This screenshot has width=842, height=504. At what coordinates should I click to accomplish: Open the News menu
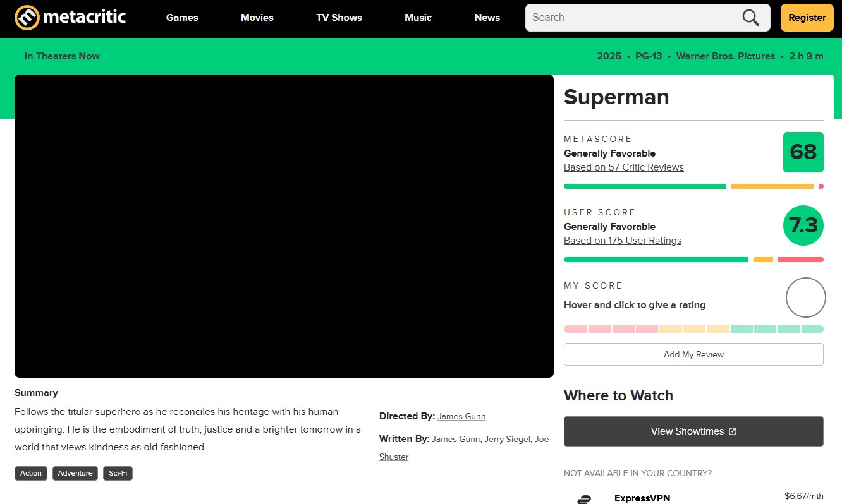pyautogui.click(x=487, y=18)
